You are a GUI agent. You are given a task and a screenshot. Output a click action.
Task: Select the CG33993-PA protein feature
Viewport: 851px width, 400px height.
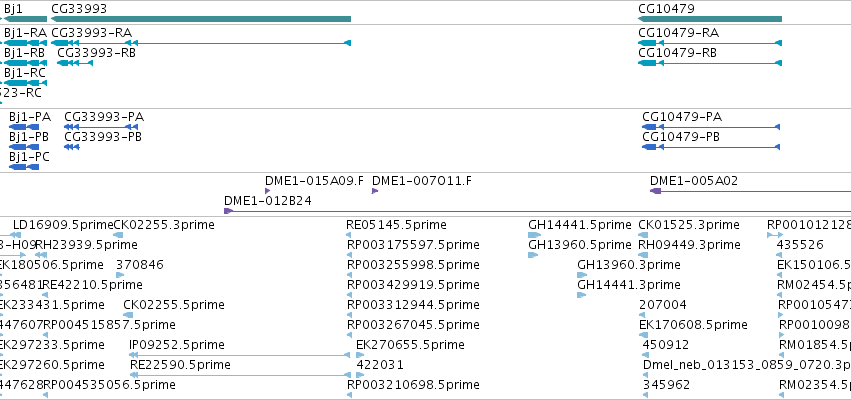point(101,127)
